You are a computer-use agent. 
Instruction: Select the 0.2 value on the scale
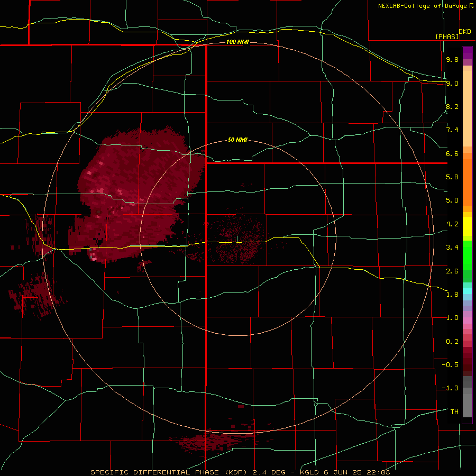point(452,342)
